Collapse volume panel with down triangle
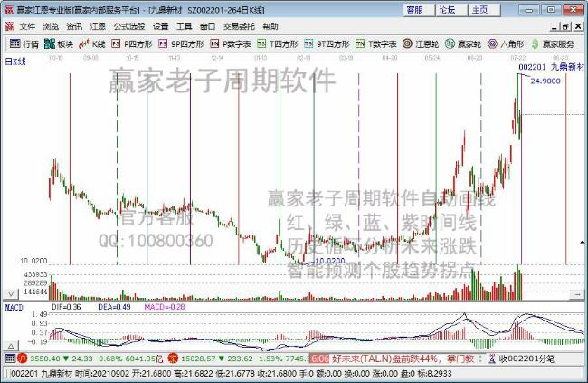 coord(11,293)
